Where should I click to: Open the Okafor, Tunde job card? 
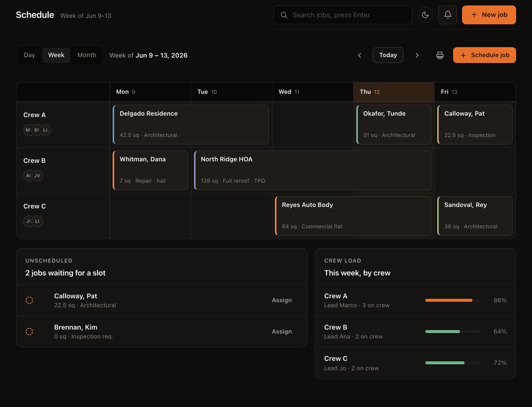point(394,125)
